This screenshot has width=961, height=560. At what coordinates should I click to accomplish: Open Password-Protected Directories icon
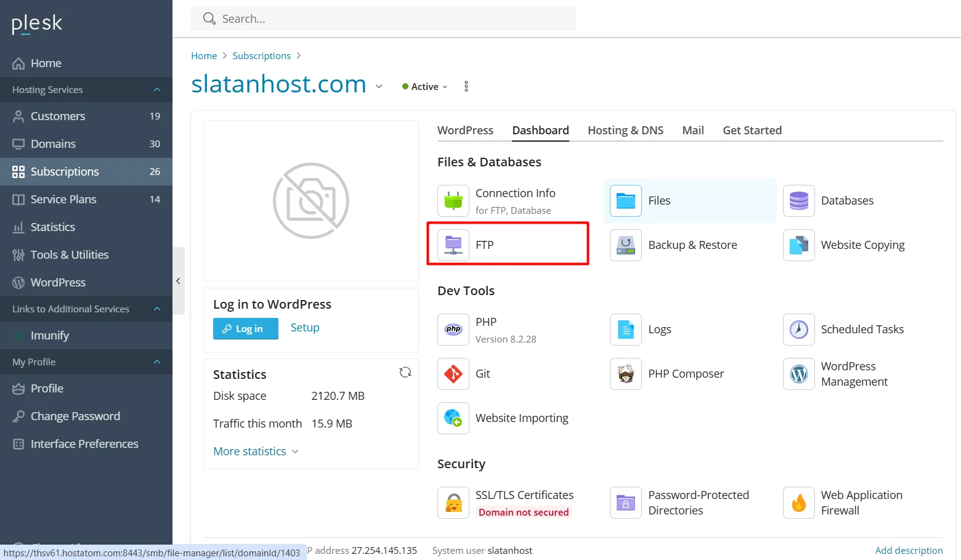tap(626, 503)
